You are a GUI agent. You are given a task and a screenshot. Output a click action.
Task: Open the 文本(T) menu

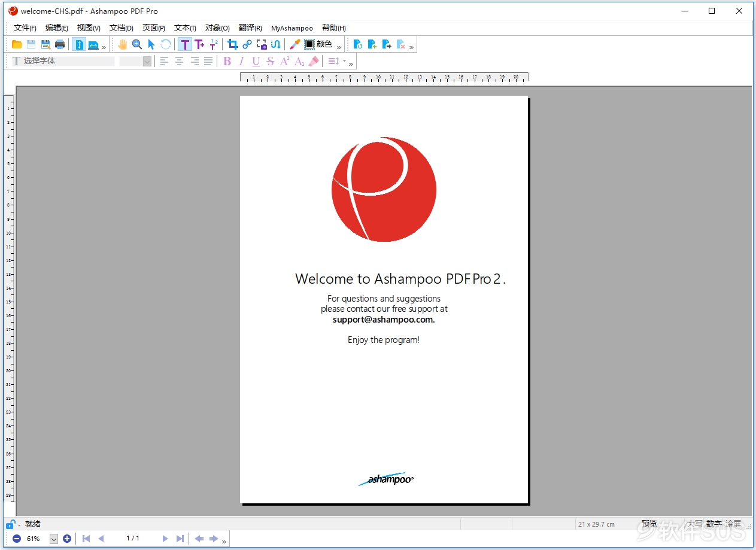(185, 28)
